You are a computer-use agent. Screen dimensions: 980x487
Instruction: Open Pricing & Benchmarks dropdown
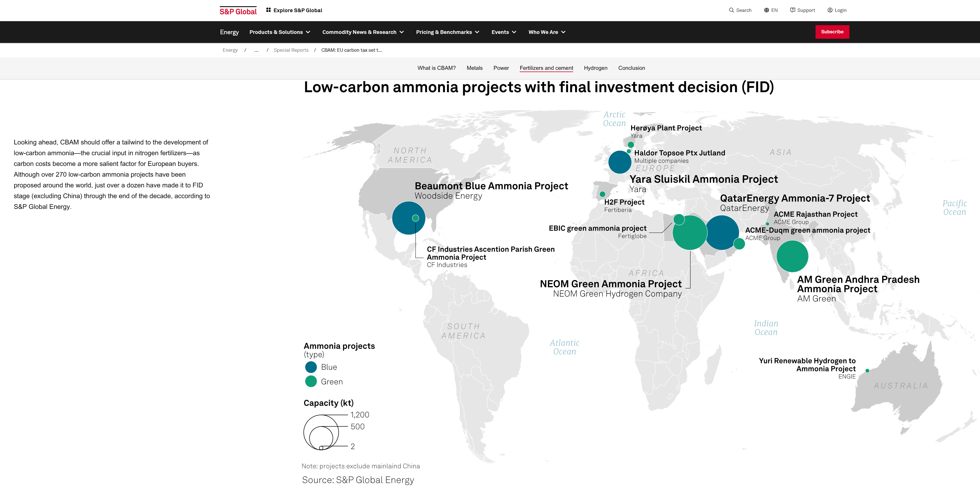[447, 32]
